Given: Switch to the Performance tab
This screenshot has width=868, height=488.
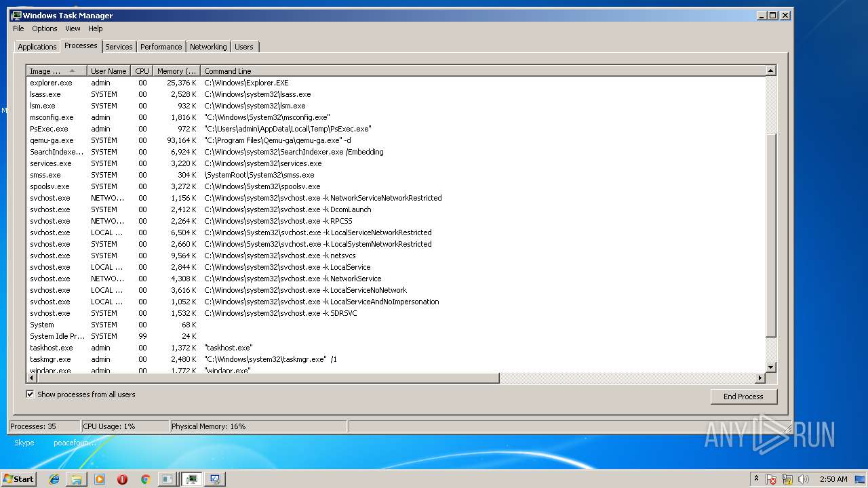Looking at the screenshot, I should pyautogui.click(x=161, y=47).
